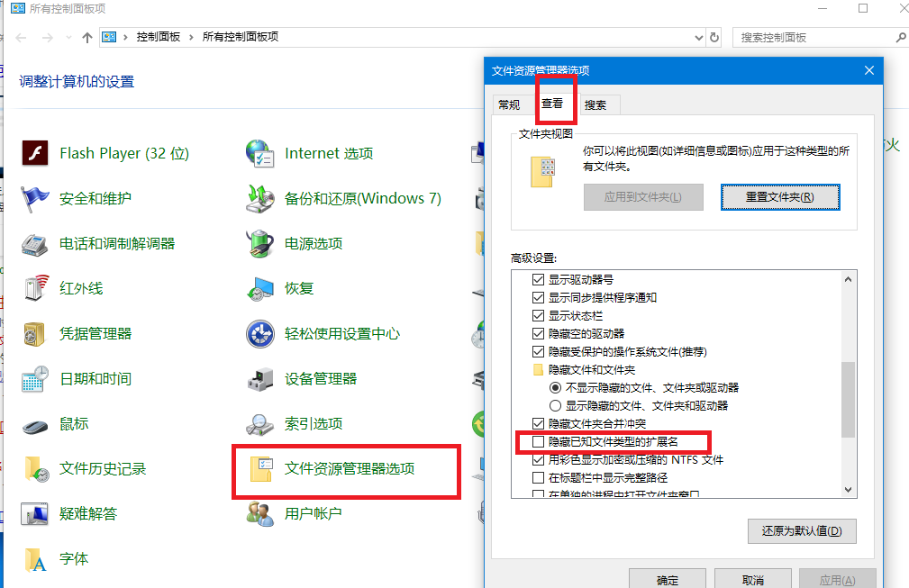This screenshot has width=909, height=588.
Task: Open the 电源选项 battery icon
Action: (x=259, y=243)
